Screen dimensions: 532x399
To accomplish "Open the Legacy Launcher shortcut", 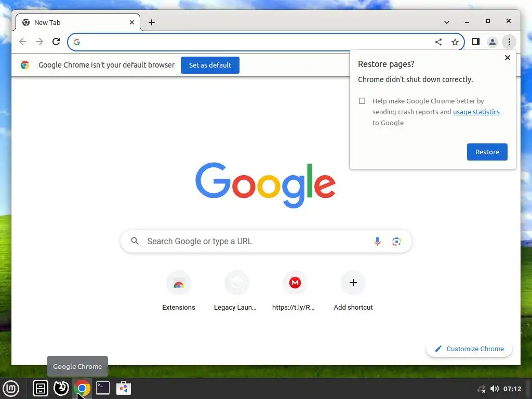I will click(x=235, y=291).
